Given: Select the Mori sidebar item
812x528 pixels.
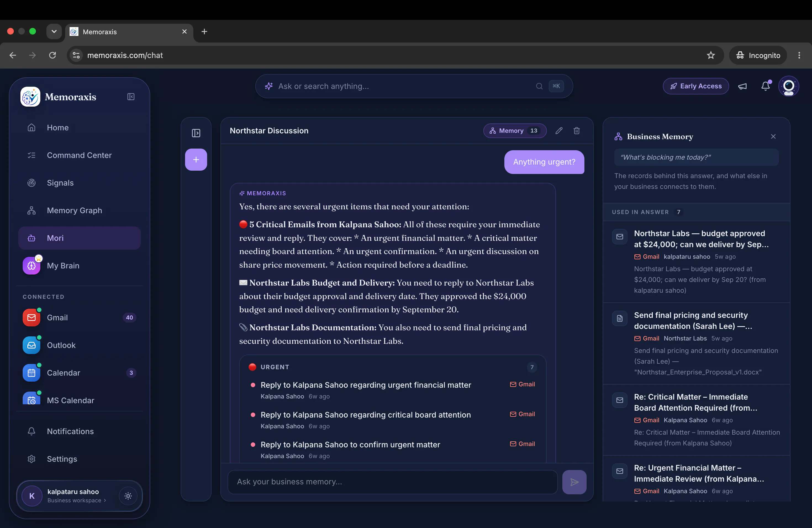Looking at the screenshot, I should coord(80,238).
